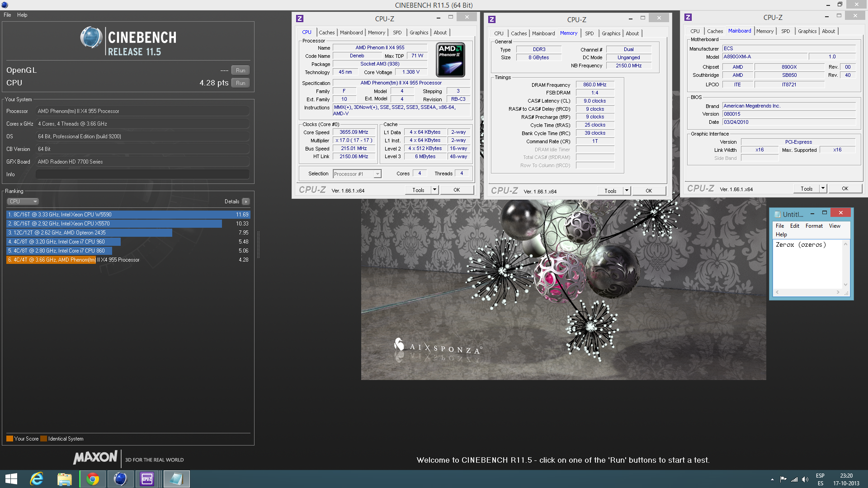Click the Notepad icon in Untitled window titlebar
This screenshot has height=488, width=868.
tap(778, 214)
